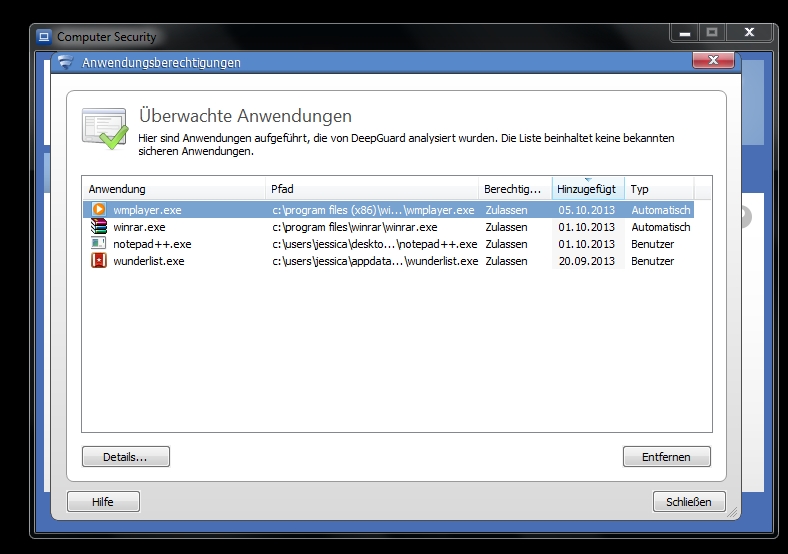Image resolution: width=788 pixels, height=554 pixels.
Task: Click the Anwendungsberechtigungen shield title icon
Action: [65, 62]
